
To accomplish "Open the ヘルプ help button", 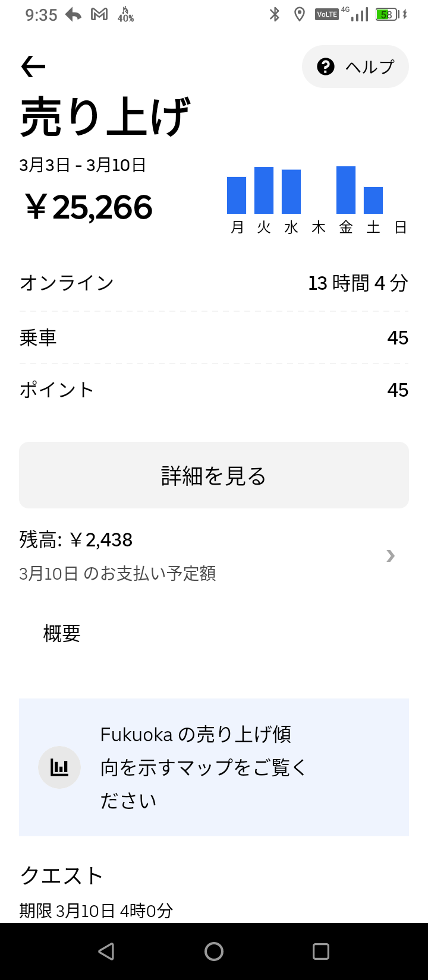I will coord(355,67).
